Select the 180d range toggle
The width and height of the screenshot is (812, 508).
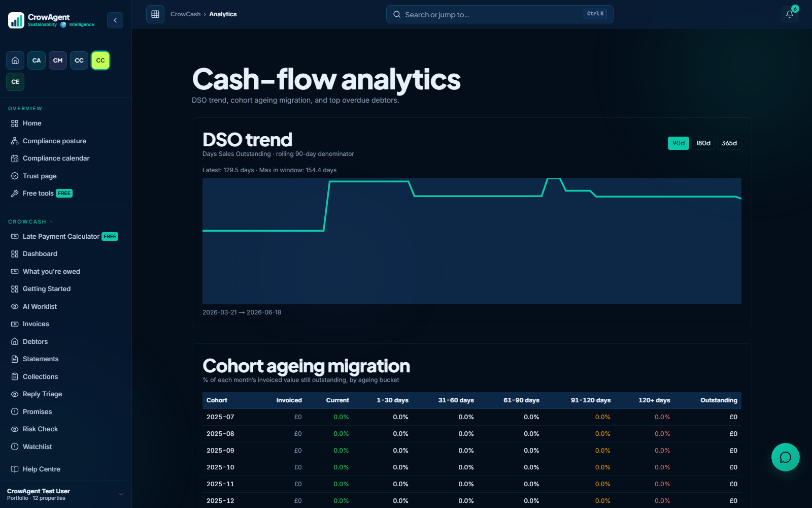(x=703, y=143)
